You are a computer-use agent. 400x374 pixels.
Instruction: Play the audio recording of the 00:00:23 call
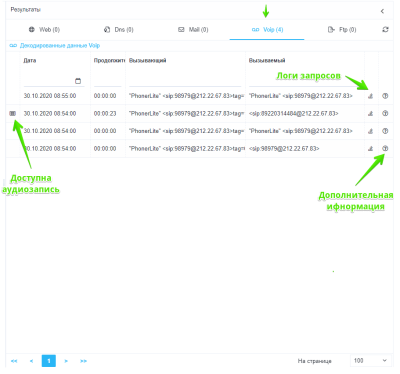click(13, 114)
